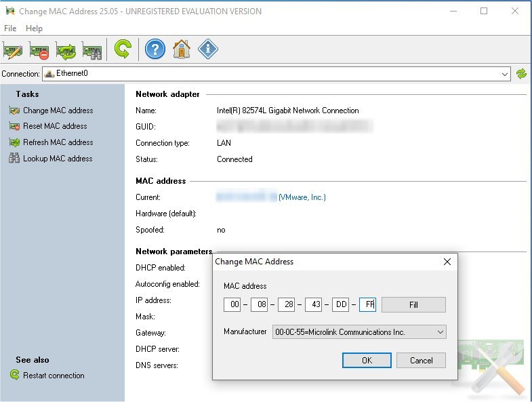Click icon beside Change MAC address task
This screenshot has width=532, height=402.
(x=14, y=110)
